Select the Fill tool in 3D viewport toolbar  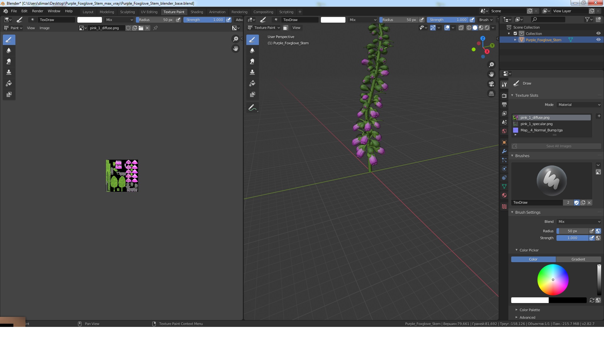pyautogui.click(x=252, y=83)
